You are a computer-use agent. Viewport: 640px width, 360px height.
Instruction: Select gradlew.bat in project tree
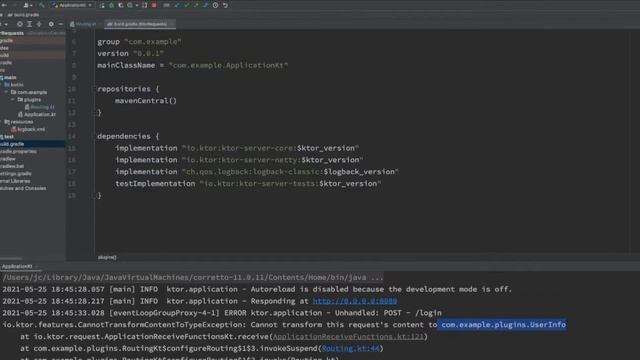click(x=12, y=166)
